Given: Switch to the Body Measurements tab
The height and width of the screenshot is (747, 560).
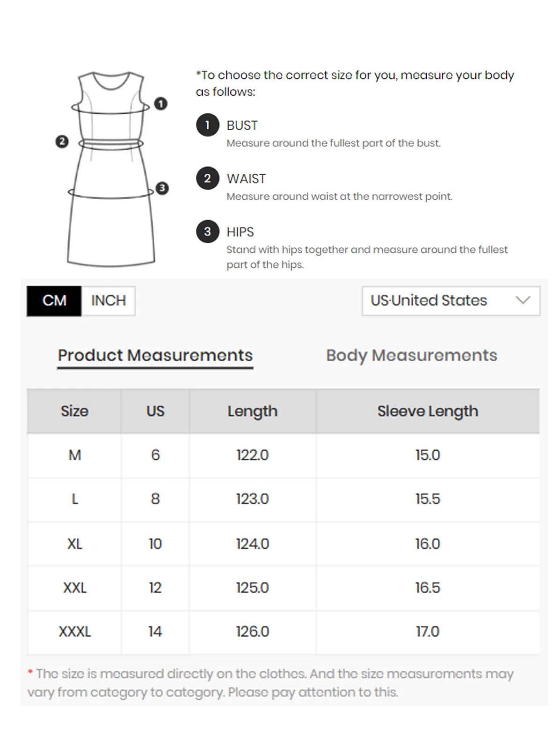Looking at the screenshot, I should click(411, 356).
